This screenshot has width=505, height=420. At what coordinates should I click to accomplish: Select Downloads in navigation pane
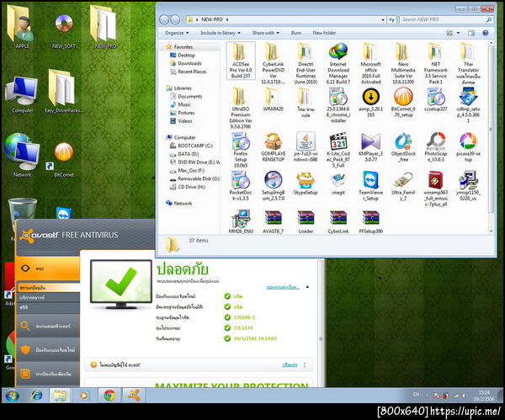click(x=185, y=63)
